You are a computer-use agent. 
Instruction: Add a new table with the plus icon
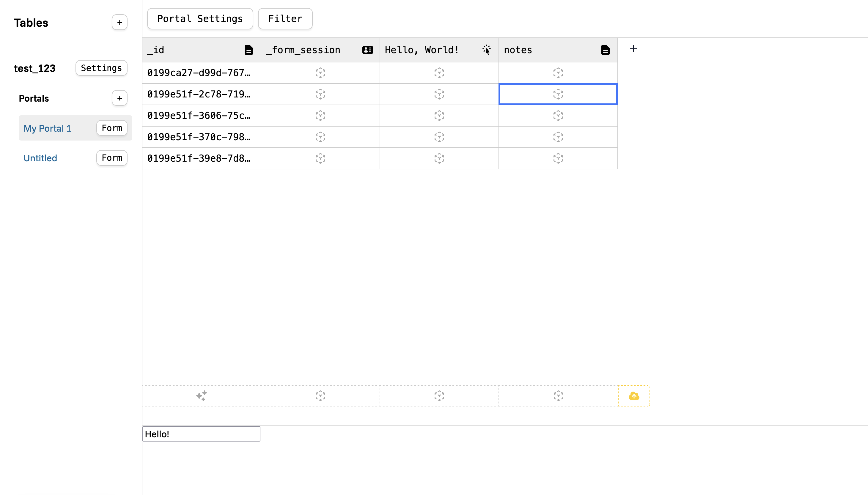(119, 23)
